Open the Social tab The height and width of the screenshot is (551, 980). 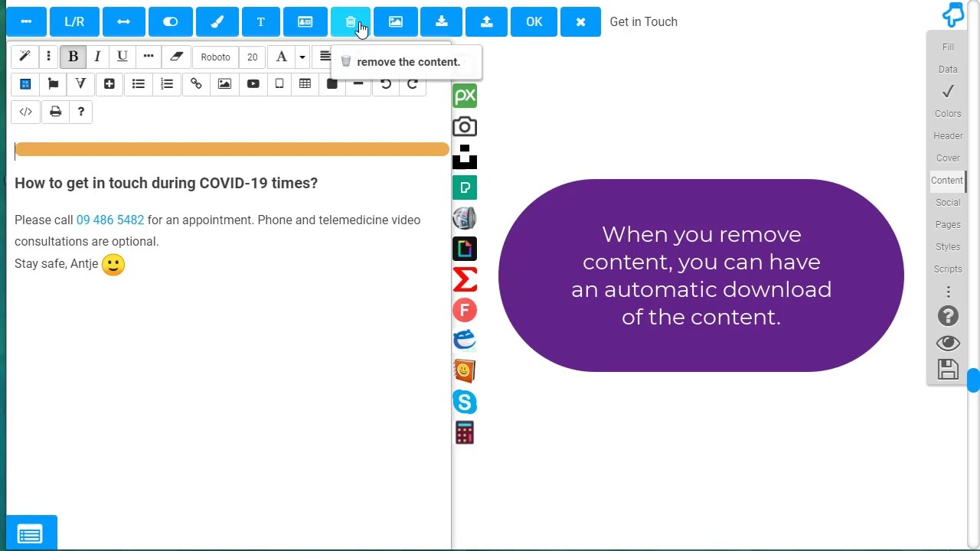pos(948,203)
